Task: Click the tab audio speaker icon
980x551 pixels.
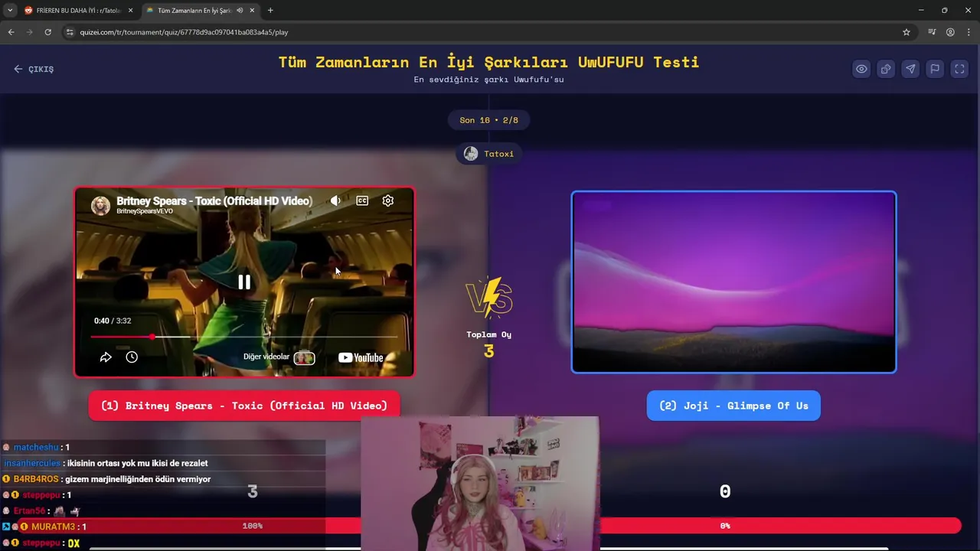Action: 240,11
